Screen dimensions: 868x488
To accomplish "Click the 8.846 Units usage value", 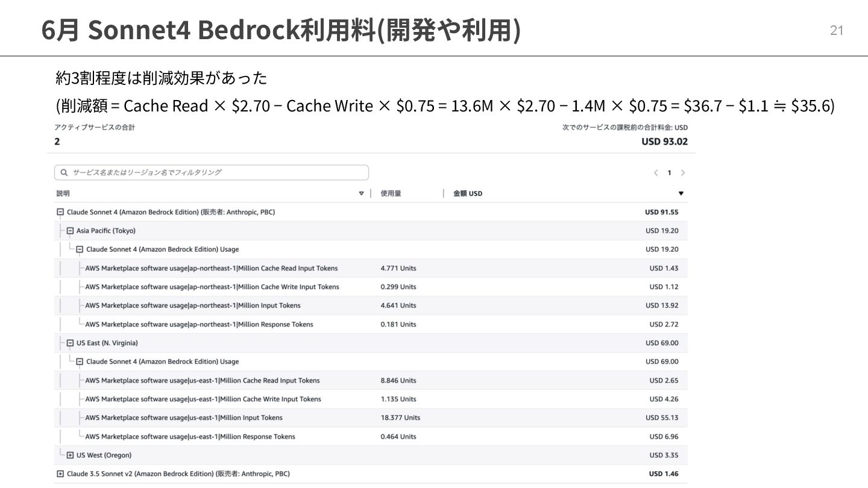I will [398, 380].
